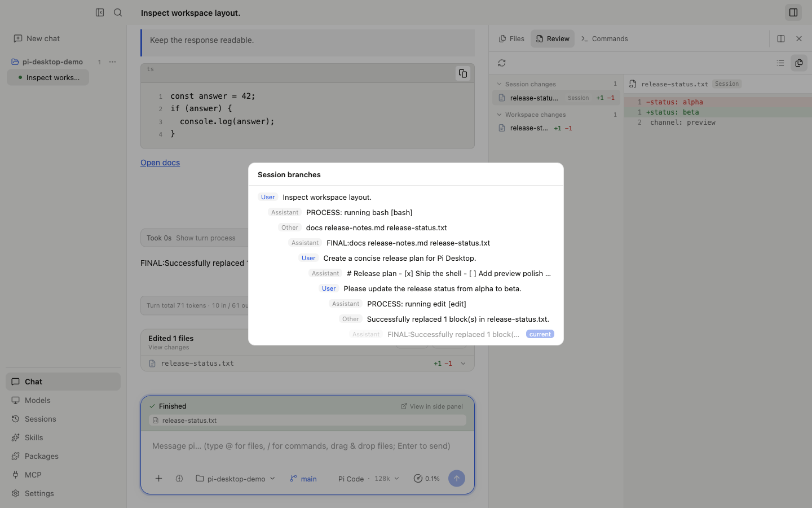This screenshot has height=508, width=812.
Task: Open search with magnifier icon
Action: click(x=118, y=12)
